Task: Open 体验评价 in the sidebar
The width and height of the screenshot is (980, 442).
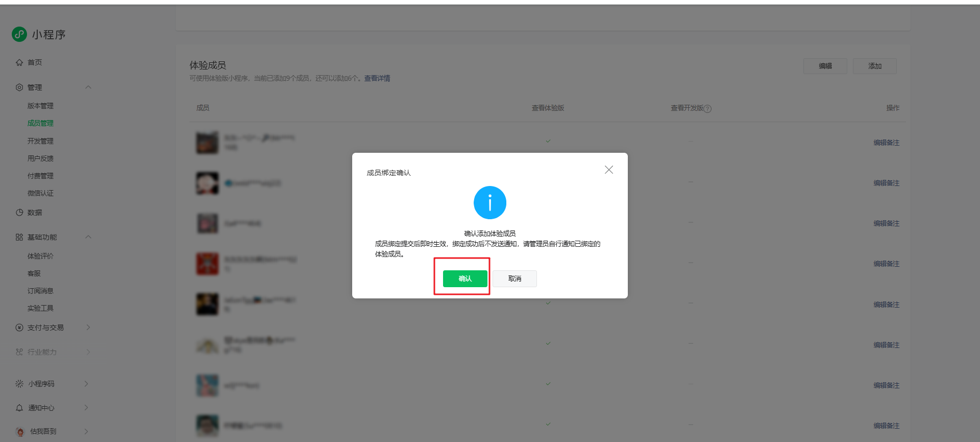Action: tap(40, 256)
